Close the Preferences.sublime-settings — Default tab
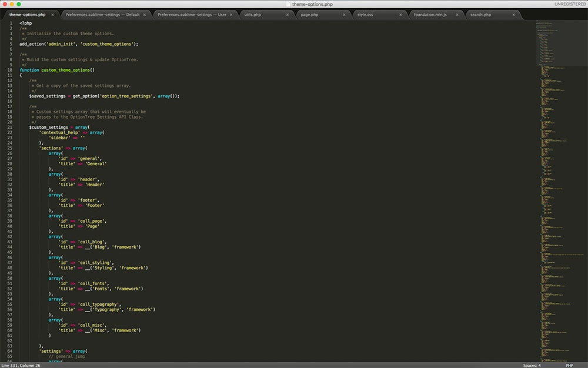Image resolution: width=588 pixels, height=368 pixels. [x=145, y=15]
